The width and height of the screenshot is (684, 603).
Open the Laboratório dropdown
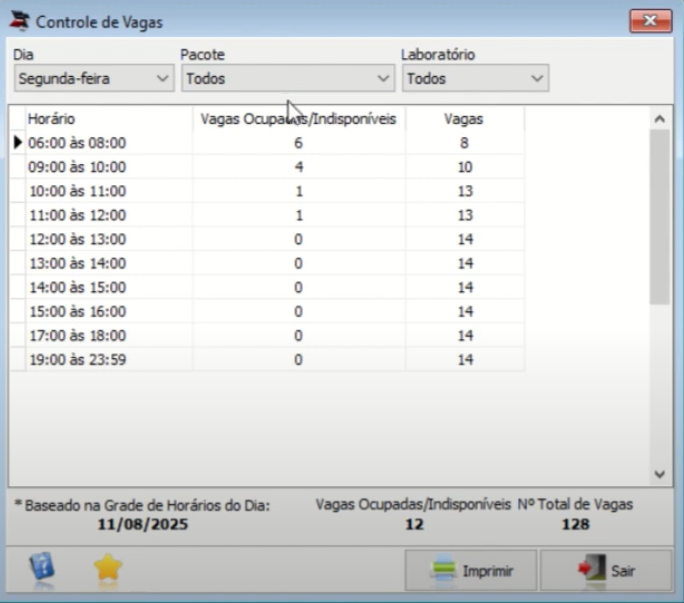tap(475, 79)
